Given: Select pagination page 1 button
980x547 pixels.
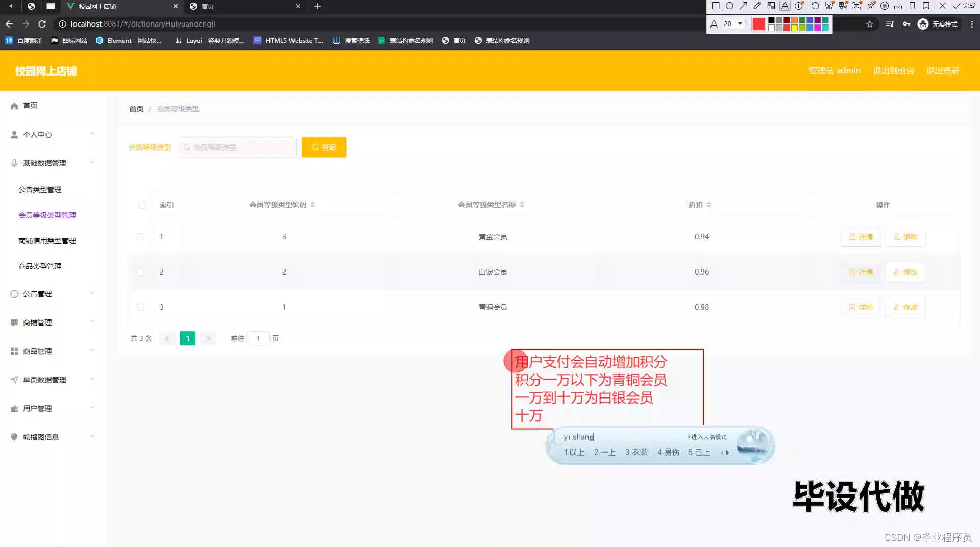Looking at the screenshot, I should coord(188,338).
